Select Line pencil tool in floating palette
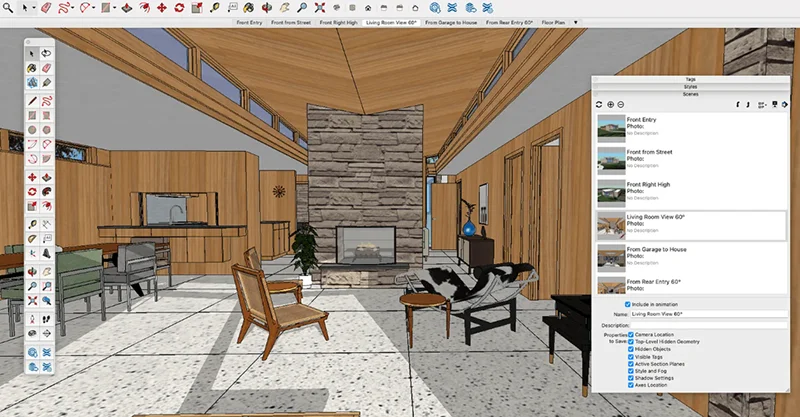The width and height of the screenshot is (800, 417). (x=32, y=101)
